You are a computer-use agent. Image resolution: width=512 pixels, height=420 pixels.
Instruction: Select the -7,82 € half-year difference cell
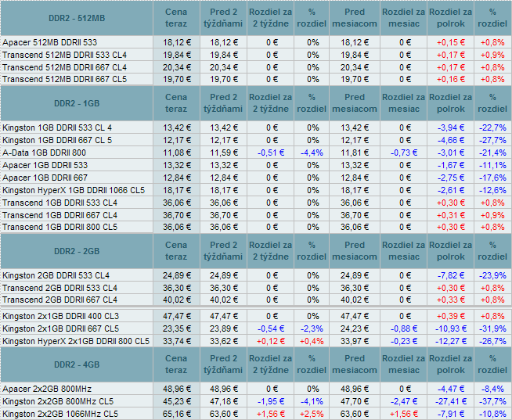pyautogui.click(x=451, y=275)
